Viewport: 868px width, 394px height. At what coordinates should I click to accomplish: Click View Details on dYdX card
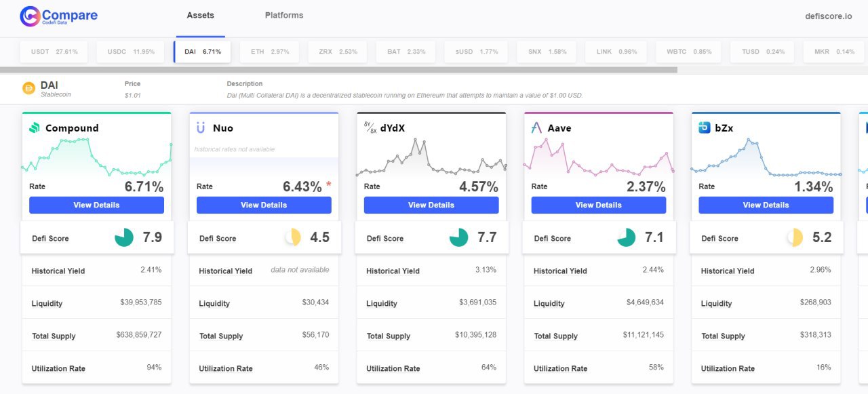click(x=431, y=205)
